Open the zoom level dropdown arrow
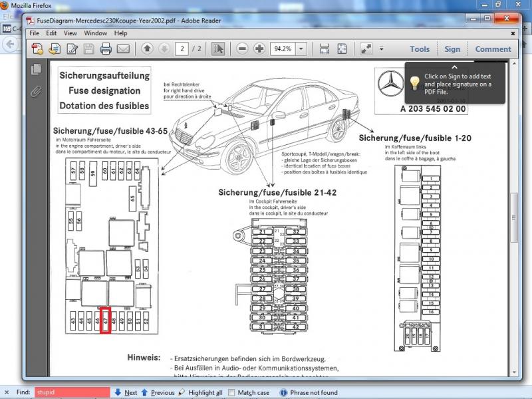 coord(301,49)
